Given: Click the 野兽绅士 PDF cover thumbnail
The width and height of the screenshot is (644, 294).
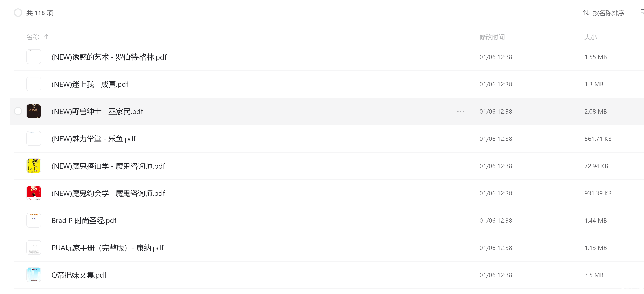Looking at the screenshot, I should [x=34, y=111].
